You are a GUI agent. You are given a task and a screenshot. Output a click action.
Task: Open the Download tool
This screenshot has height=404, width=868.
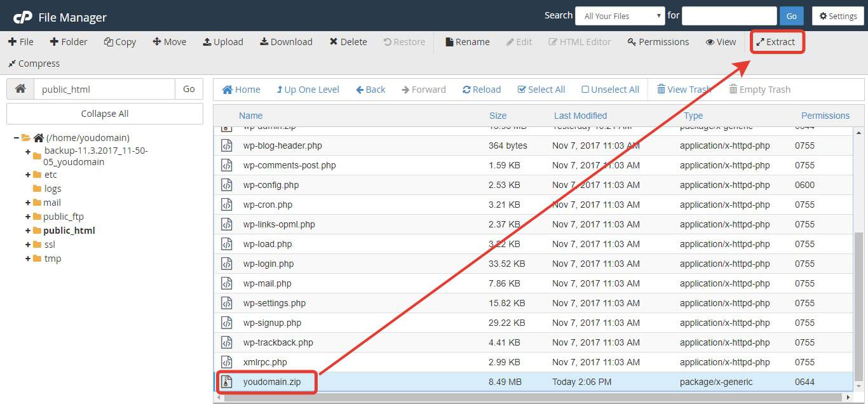click(286, 41)
